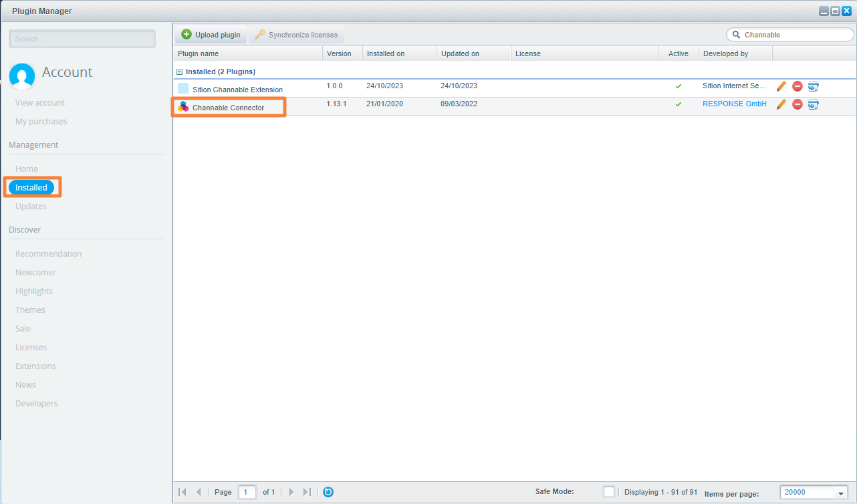Select Licenses in the Discover menu
857x504 pixels.
coord(31,348)
